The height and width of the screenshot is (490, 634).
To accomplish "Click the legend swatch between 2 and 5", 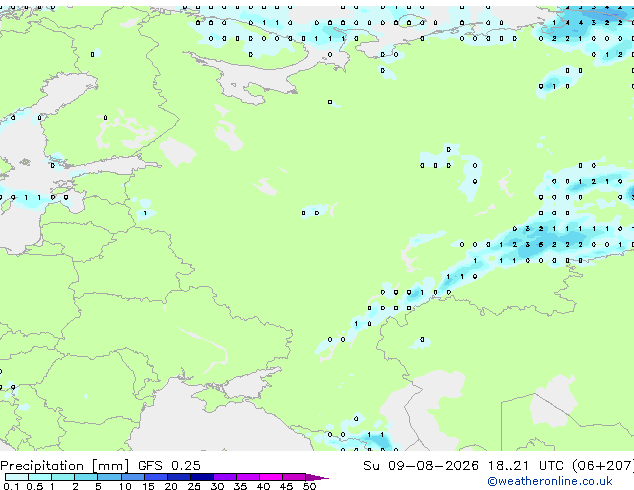I will click(x=86, y=477).
